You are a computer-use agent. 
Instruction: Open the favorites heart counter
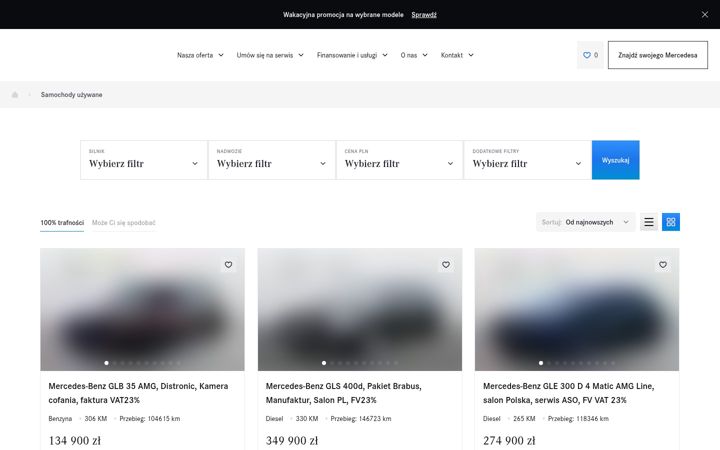[590, 55]
